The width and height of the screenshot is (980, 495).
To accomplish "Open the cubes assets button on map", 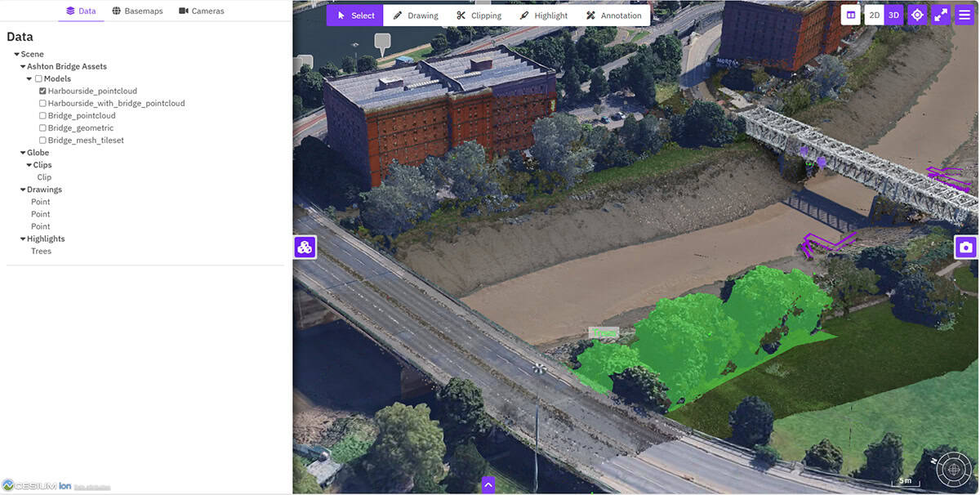I will pos(305,247).
